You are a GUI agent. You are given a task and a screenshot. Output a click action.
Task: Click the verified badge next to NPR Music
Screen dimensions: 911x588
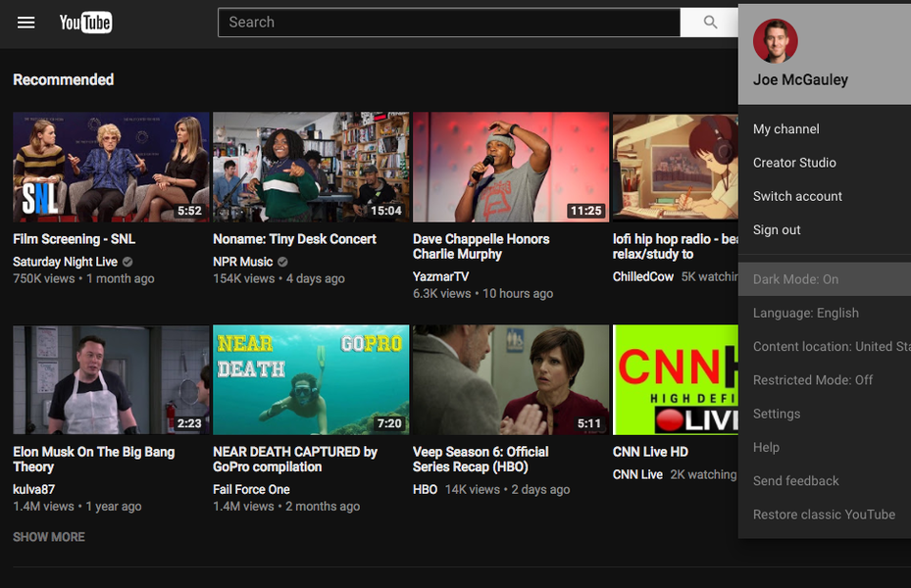[280, 262]
